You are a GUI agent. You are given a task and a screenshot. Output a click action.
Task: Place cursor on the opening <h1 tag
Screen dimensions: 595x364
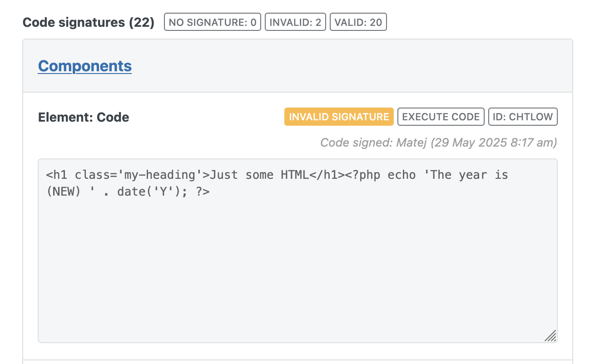[57, 175]
